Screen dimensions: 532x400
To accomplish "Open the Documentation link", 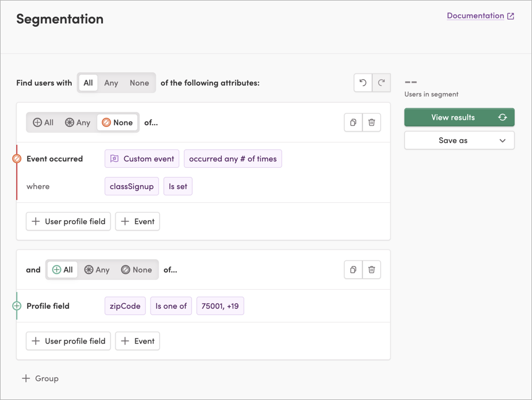I will [x=475, y=16].
